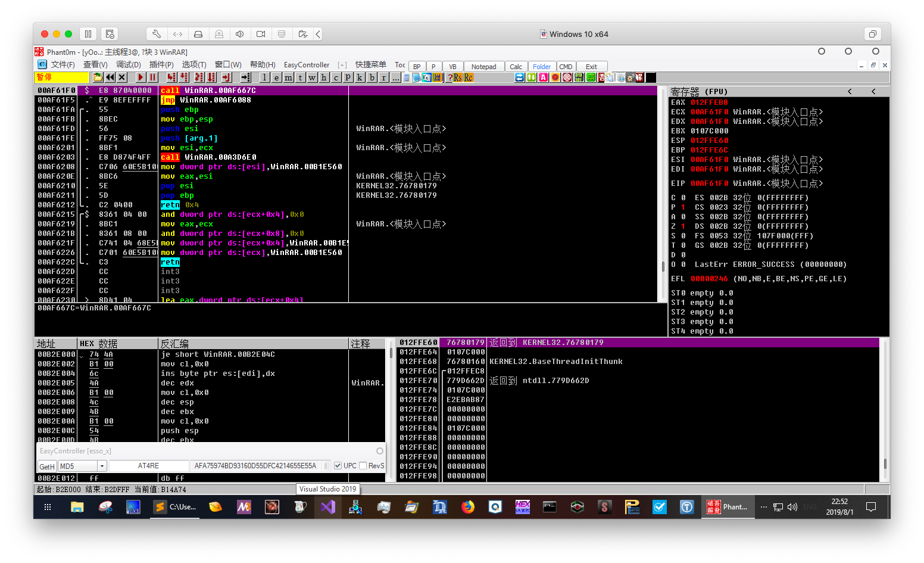The image size is (924, 563).
Task: Click the CMD quick button
Action: coord(566,67)
